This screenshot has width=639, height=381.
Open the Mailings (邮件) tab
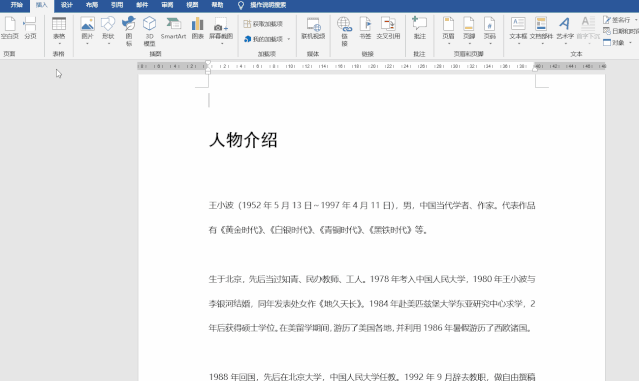coord(142,5)
